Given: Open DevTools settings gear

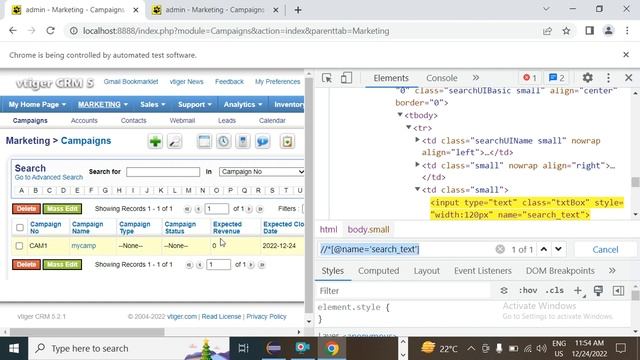Looking at the screenshot, I should click(587, 78).
